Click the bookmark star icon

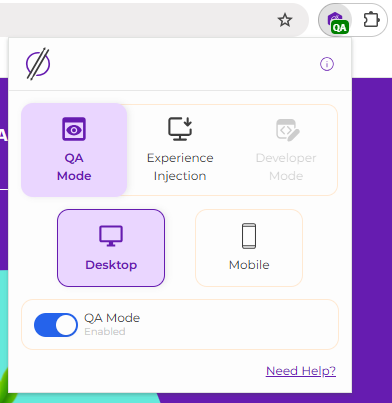[285, 20]
